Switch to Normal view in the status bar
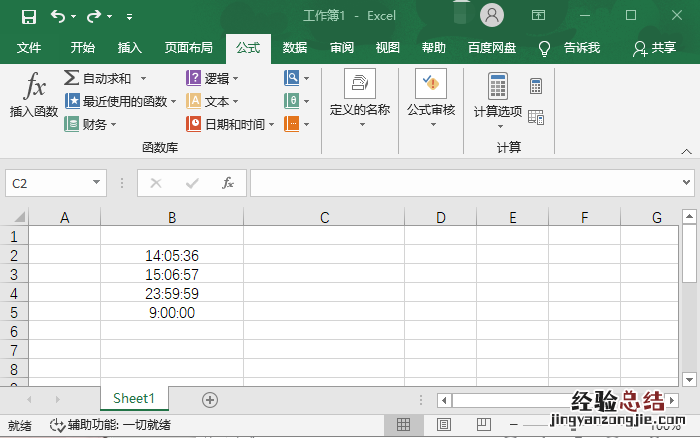 click(404, 425)
